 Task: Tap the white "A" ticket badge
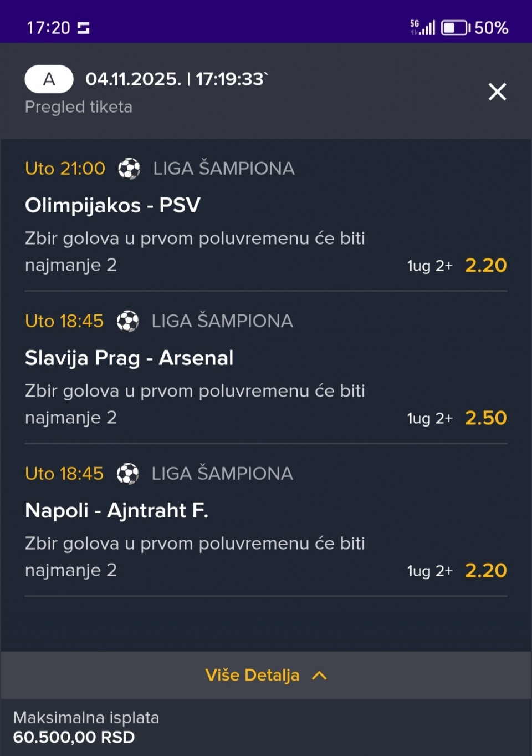[49, 79]
